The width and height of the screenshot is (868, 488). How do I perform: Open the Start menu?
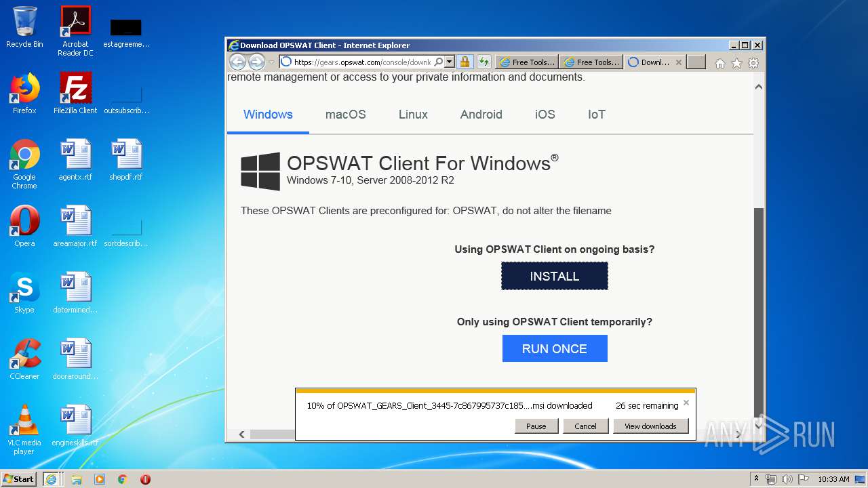pyautogui.click(x=18, y=479)
